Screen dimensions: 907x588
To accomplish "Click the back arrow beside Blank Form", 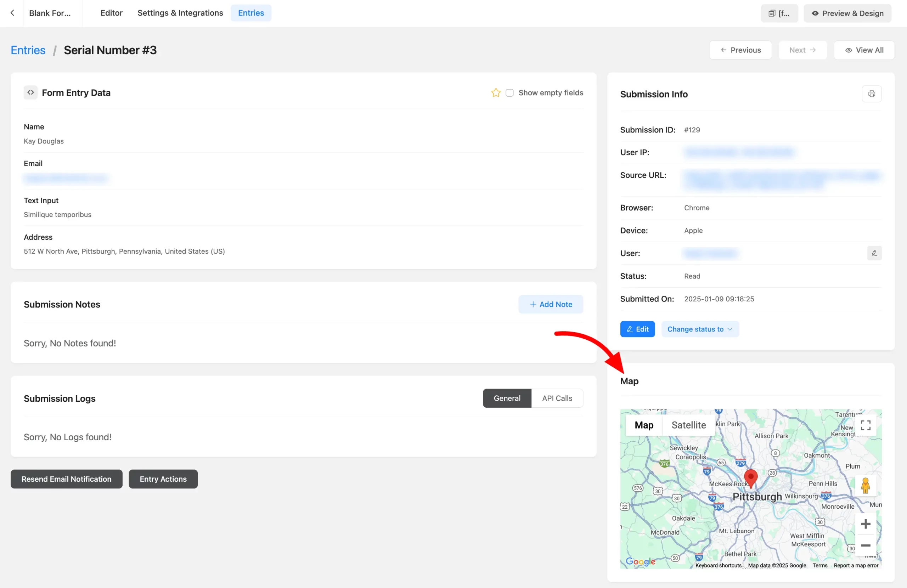I will (x=12, y=13).
